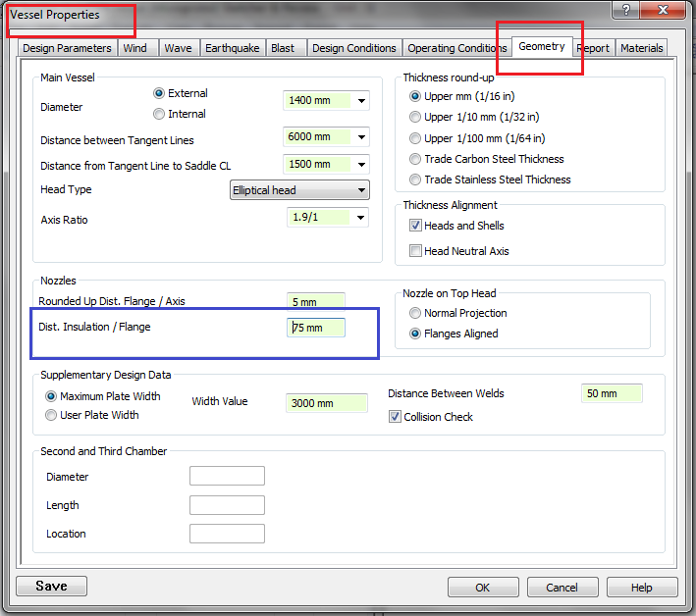Select Internal diameter radio button
Viewport: 696px width, 616px height.
158,114
